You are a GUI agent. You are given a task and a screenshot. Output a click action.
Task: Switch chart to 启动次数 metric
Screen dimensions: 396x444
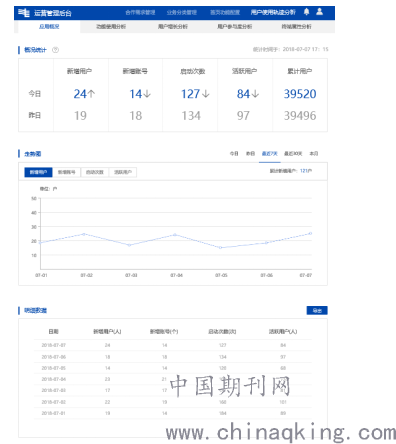pos(95,172)
